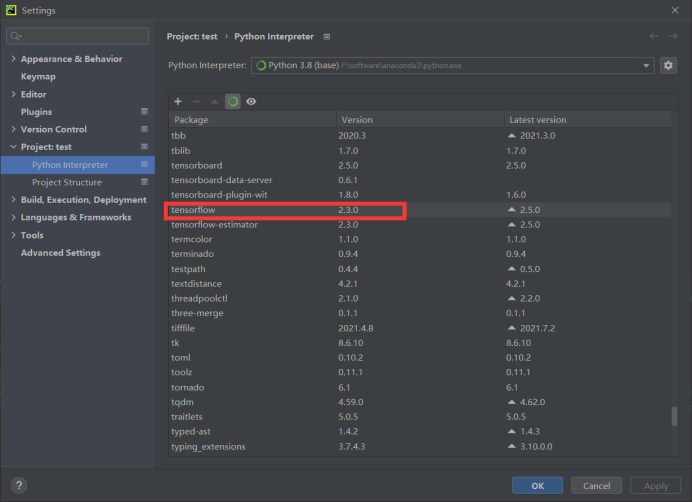692x502 pixels.
Task: Click the add package plus icon
Action: point(178,102)
